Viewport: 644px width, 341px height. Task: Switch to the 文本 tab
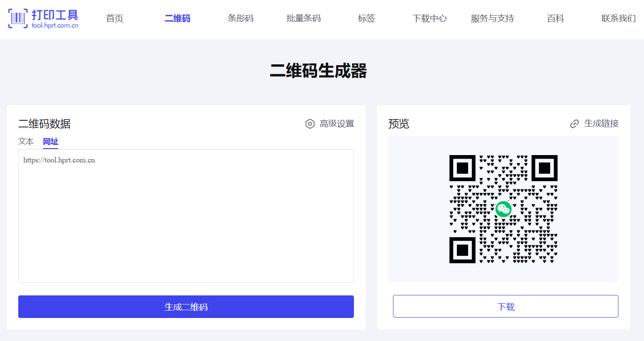point(26,142)
